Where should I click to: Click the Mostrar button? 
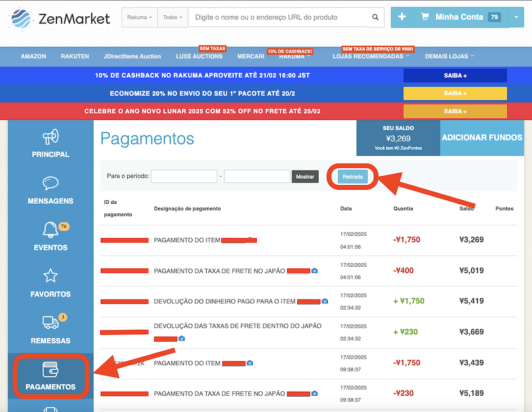tap(305, 177)
